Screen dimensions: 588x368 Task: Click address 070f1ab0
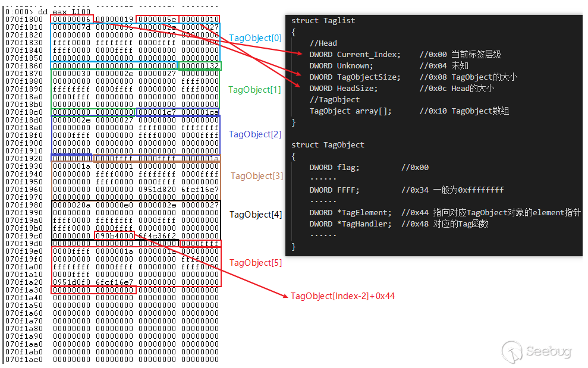tap(24, 352)
